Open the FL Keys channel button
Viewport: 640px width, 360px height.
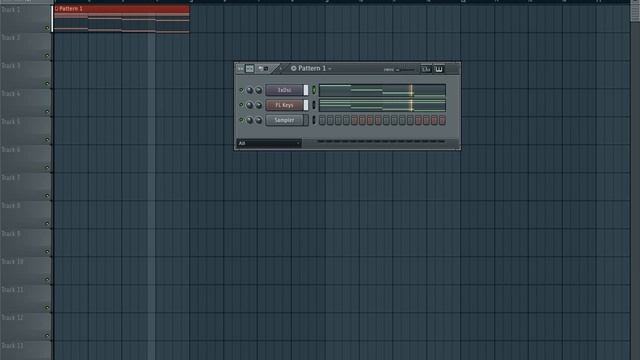tap(284, 105)
